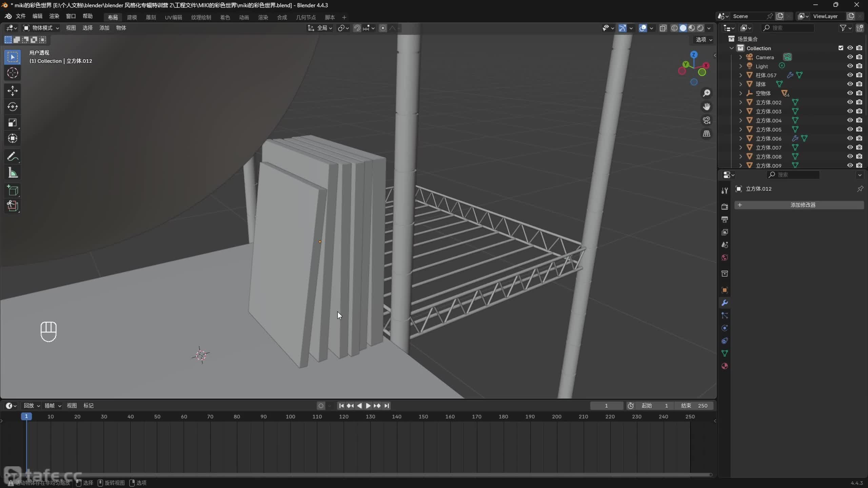This screenshot has width=868, height=488.
Task: Pick the Measure ruler tool
Action: [13, 173]
